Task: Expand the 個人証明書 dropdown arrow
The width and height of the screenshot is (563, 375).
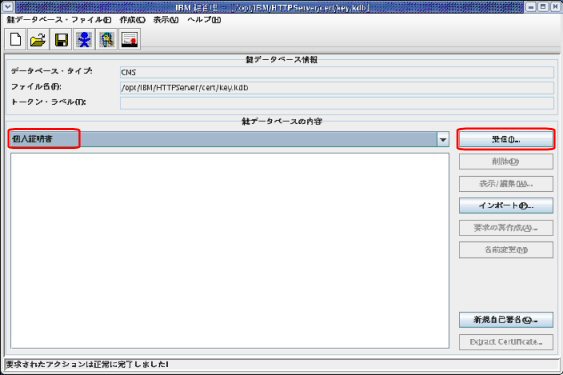Action: click(x=443, y=139)
